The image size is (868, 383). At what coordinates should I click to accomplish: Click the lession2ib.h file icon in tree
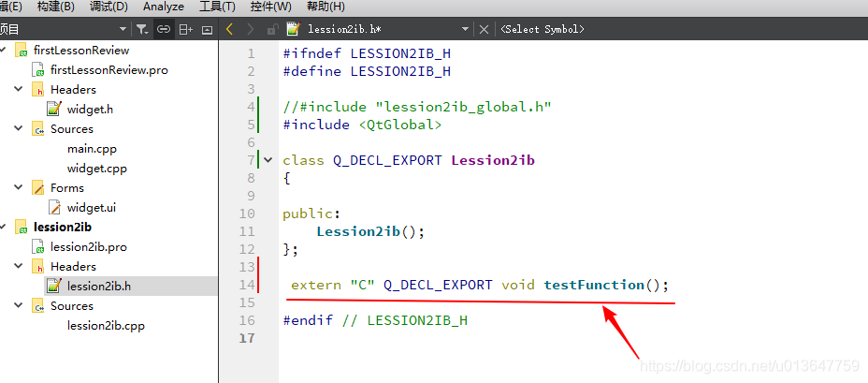53,286
